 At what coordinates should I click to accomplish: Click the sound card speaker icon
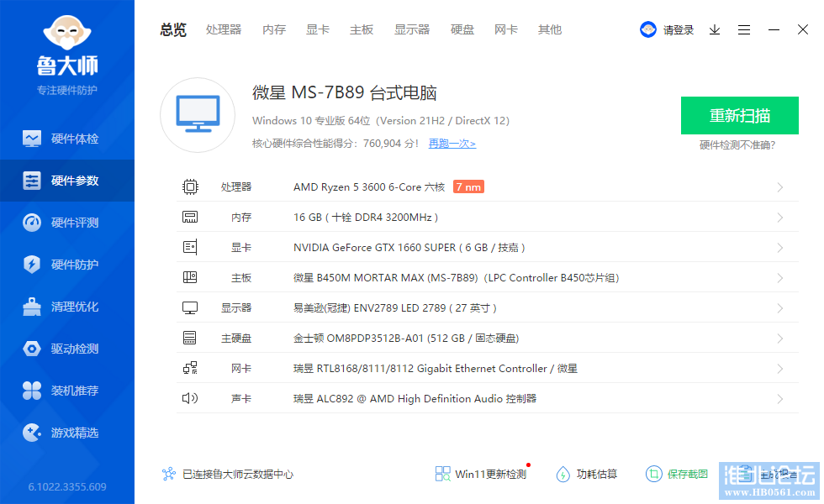(x=190, y=398)
